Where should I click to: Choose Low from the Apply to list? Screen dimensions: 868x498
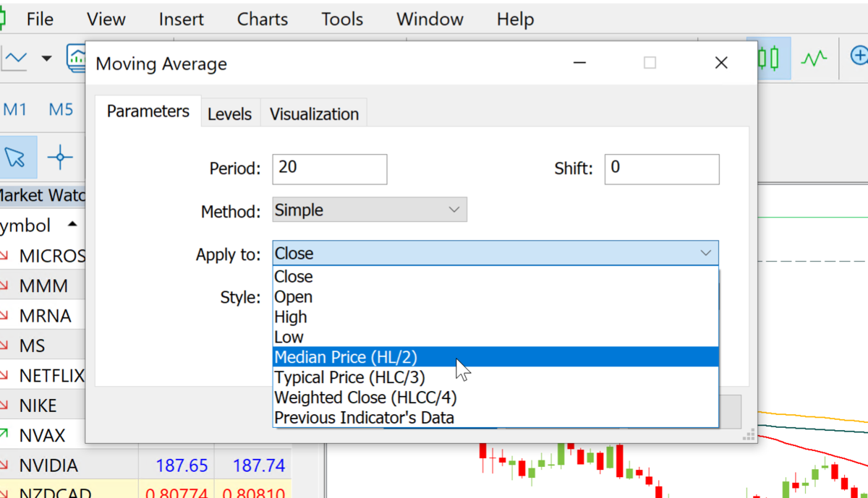pyautogui.click(x=495, y=338)
